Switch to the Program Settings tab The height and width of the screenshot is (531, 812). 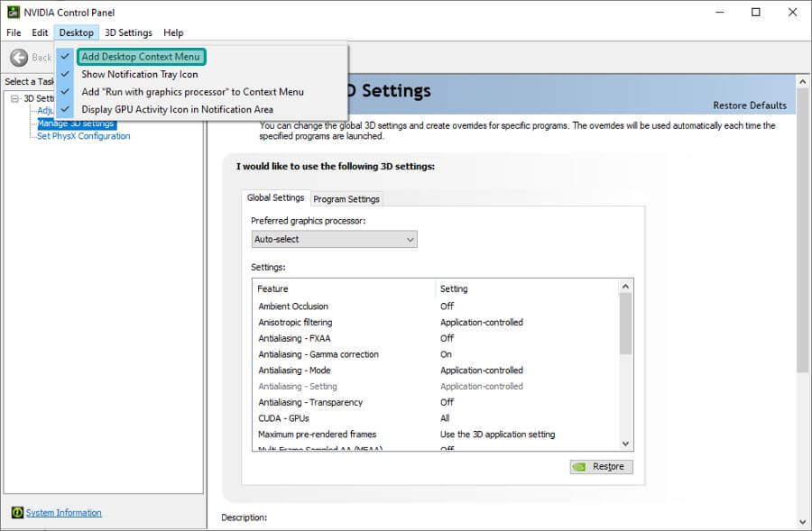pos(346,199)
